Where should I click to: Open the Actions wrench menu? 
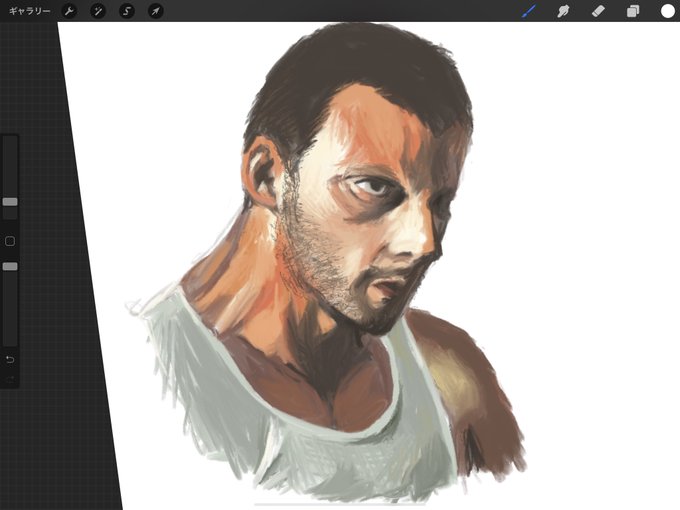69,11
